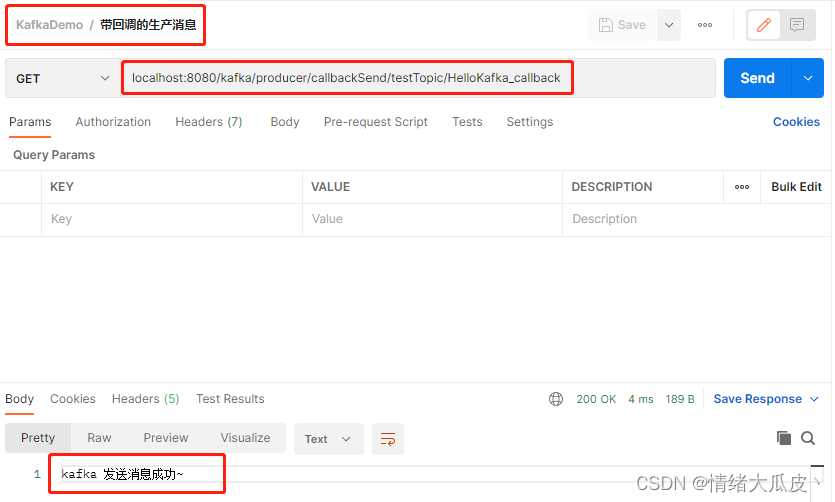Open the response Headers (5) tab
The image size is (835, 502).
coord(145,399)
